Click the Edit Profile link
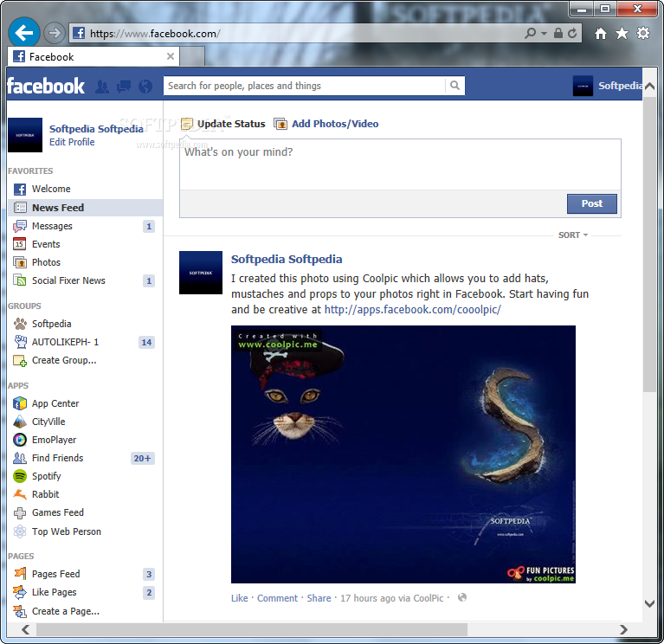664x644 pixels. [x=72, y=142]
